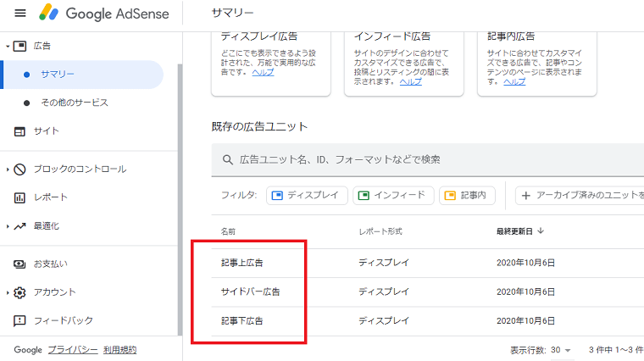Click the 最適化 trend arrow icon
Image resolution: width=644 pixels, height=361 pixels.
[x=19, y=226]
